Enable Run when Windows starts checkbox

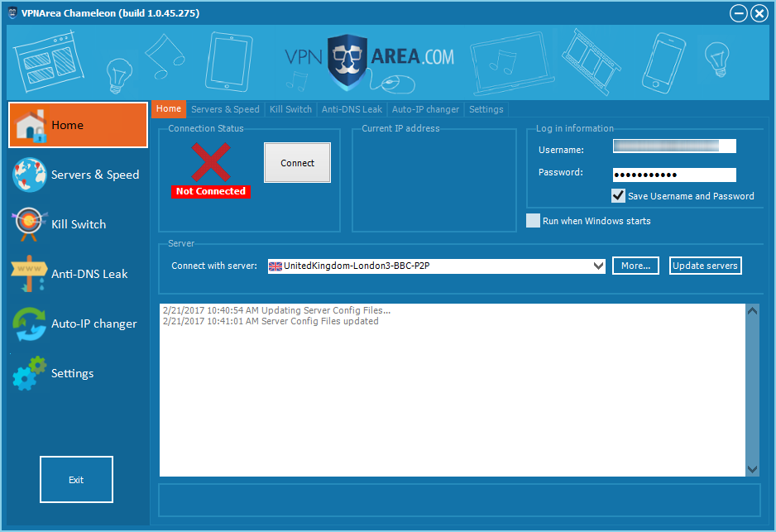point(533,221)
